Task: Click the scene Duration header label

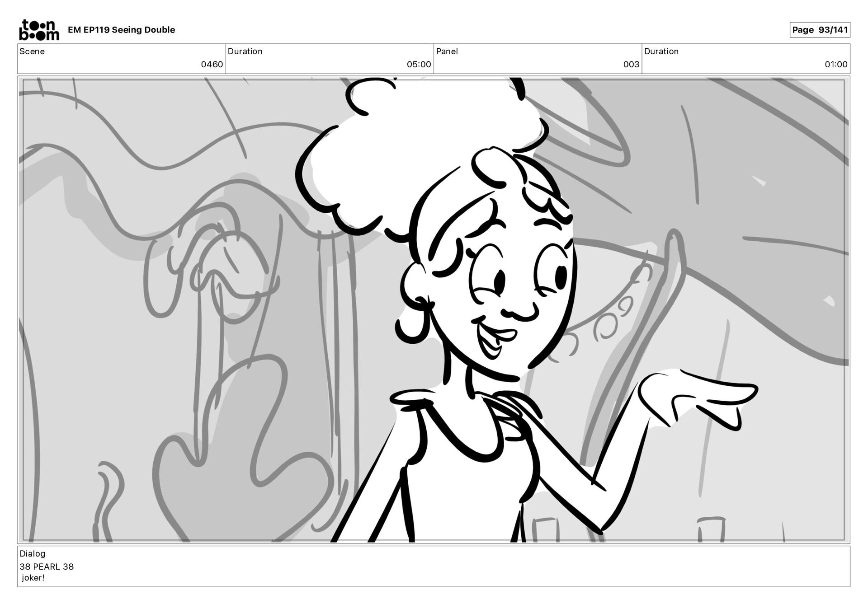Action: (x=245, y=51)
